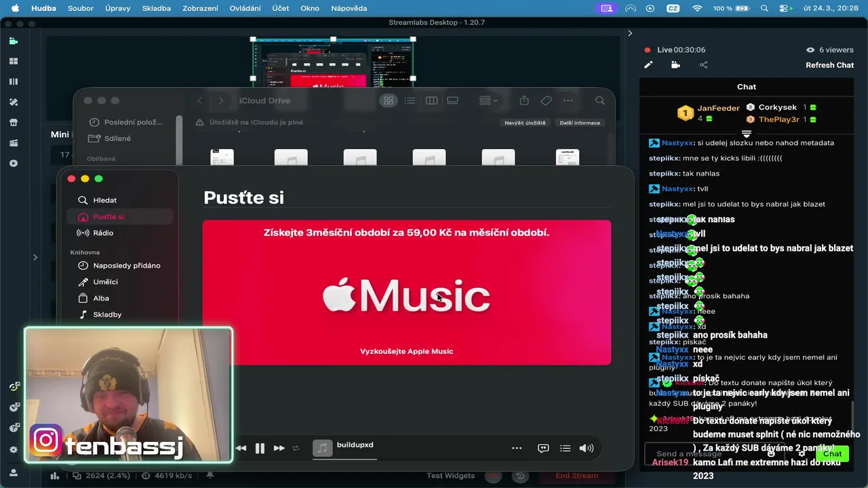Click the camera icon under Live timer
Screen dimensions: 868x488
pos(675,65)
